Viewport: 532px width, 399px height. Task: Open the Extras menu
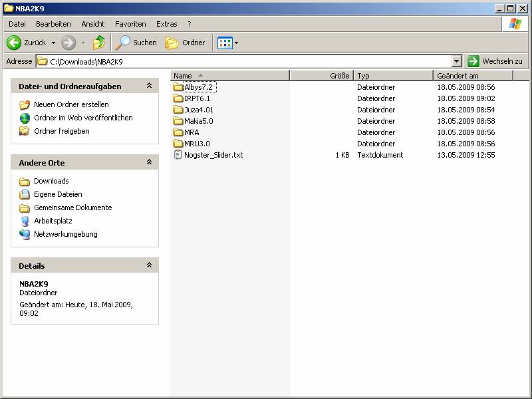(167, 24)
